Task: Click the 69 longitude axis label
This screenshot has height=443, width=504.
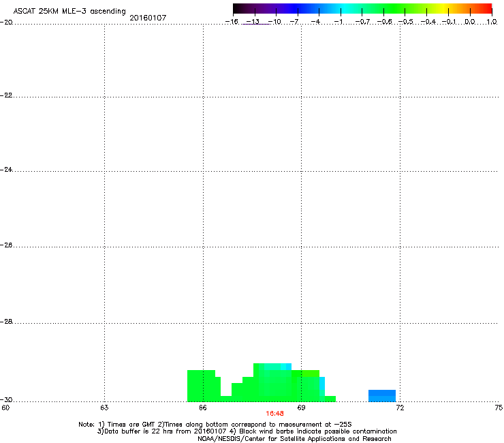Action: tap(301, 408)
